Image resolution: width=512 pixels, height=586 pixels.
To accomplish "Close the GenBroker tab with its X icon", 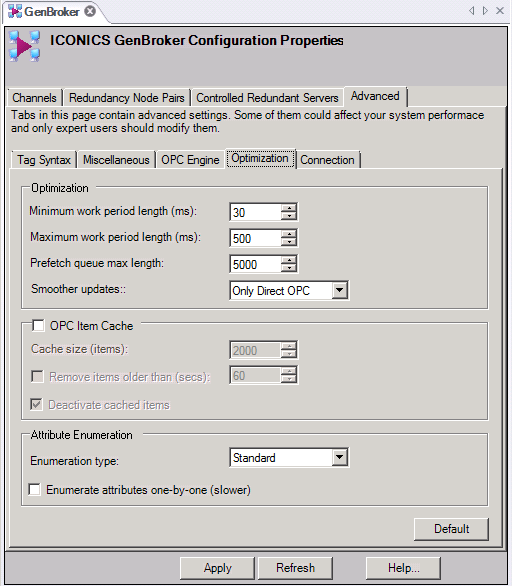I will 90,12.
